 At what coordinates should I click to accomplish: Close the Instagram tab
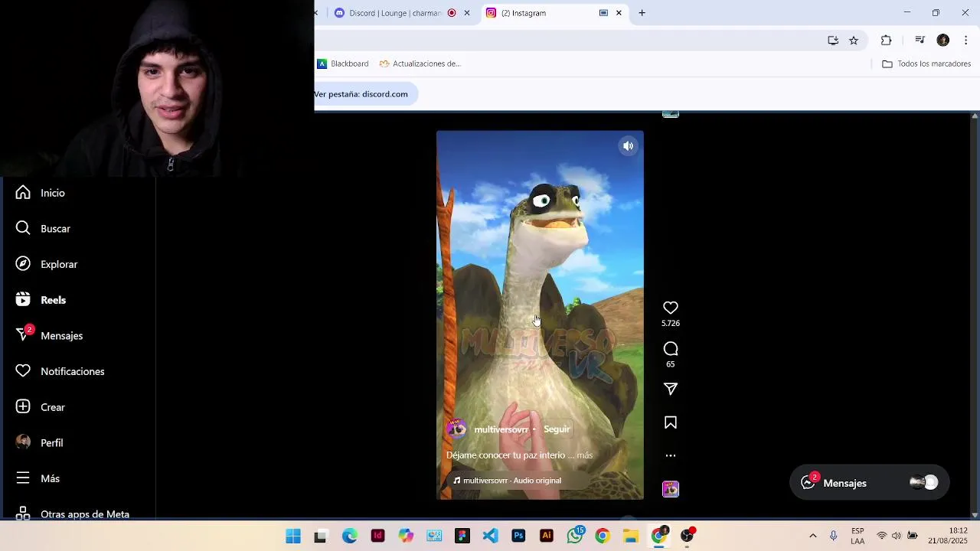619,13
